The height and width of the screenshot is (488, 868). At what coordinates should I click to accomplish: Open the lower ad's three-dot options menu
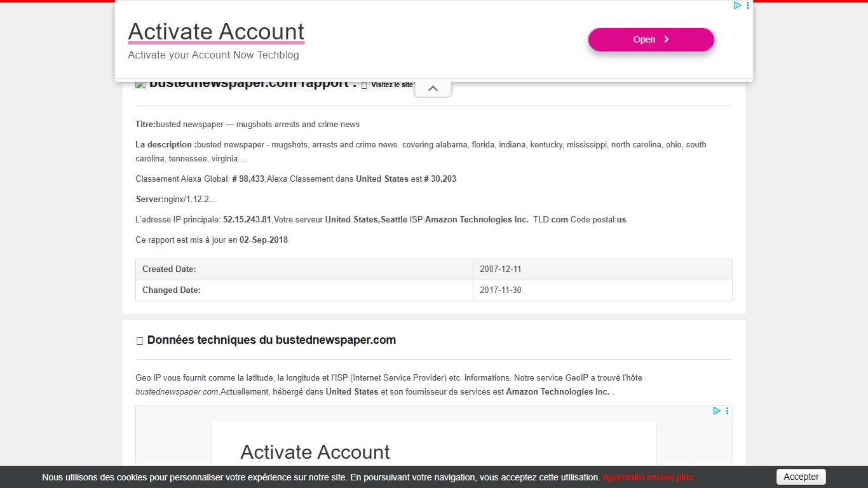point(727,411)
